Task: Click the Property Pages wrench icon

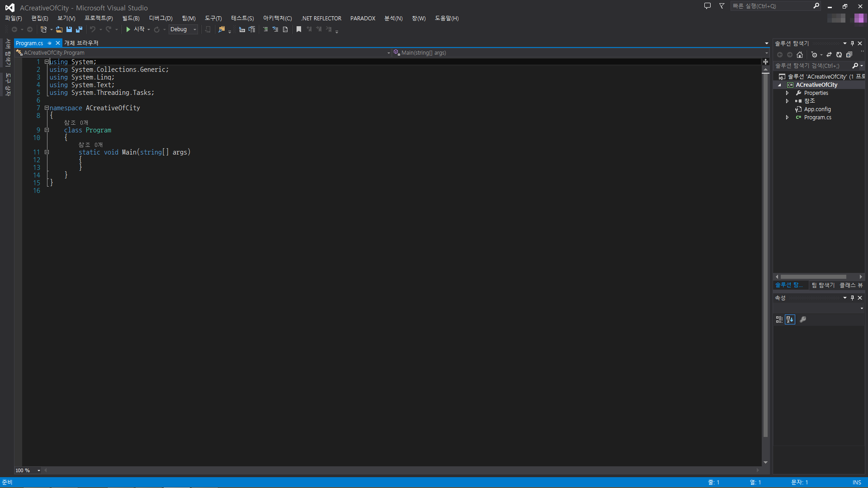Action: point(803,319)
